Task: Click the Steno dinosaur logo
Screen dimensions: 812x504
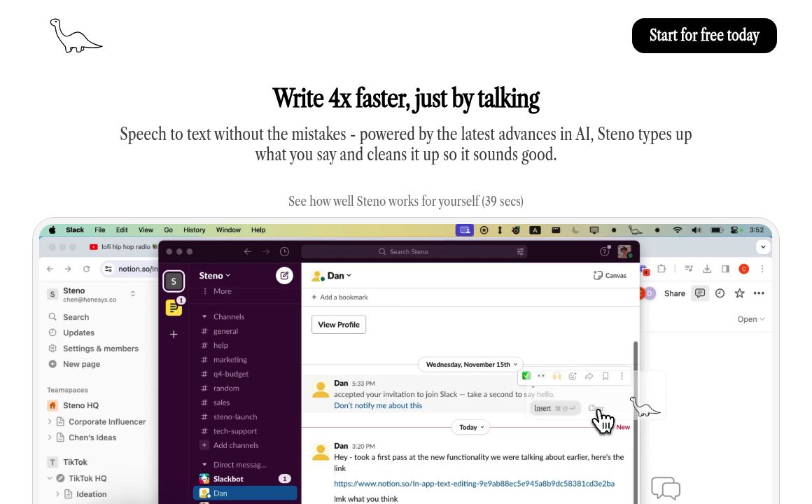Action: point(76,36)
